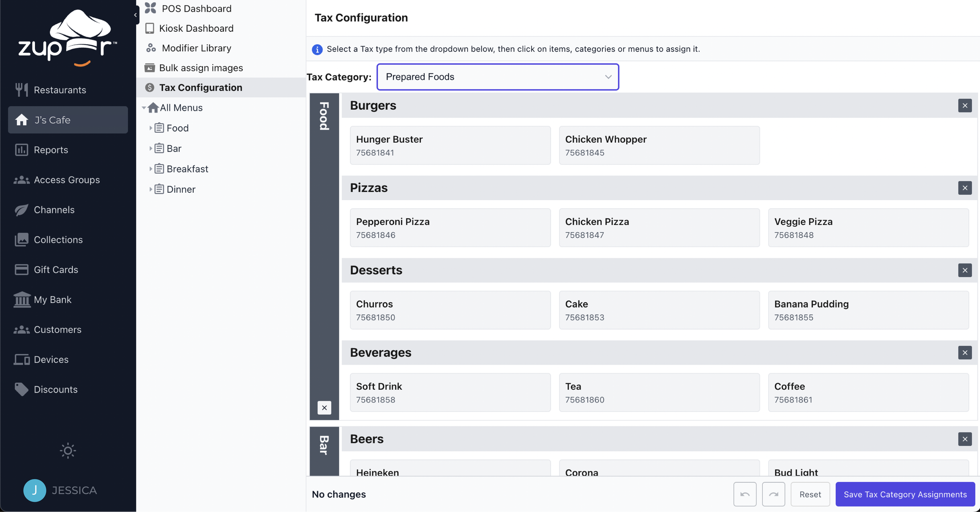980x512 pixels.
Task: Open the Modifier Library menu item
Action: point(196,48)
